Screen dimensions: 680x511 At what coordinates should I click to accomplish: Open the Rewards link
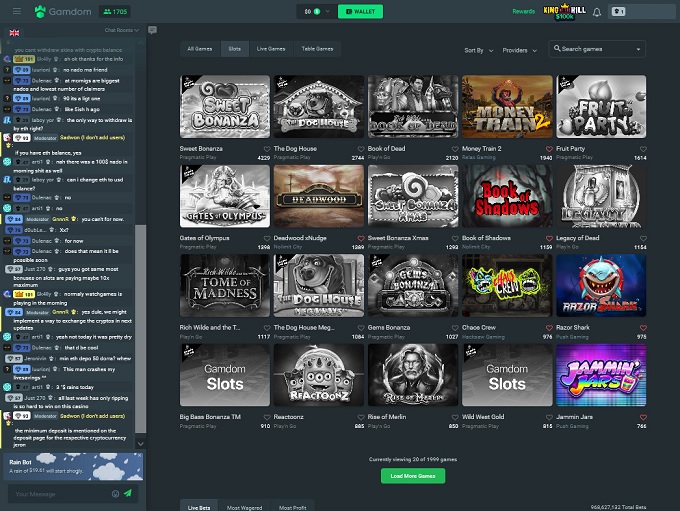[523, 11]
